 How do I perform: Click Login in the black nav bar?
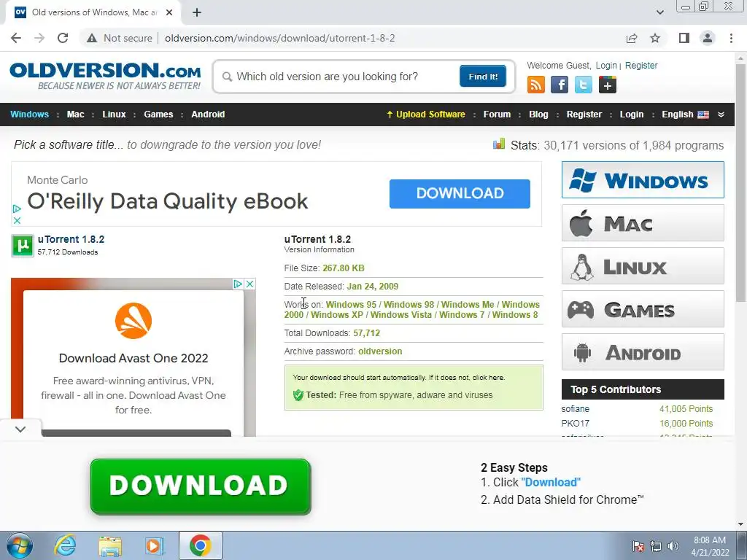pyautogui.click(x=631, y=114)
